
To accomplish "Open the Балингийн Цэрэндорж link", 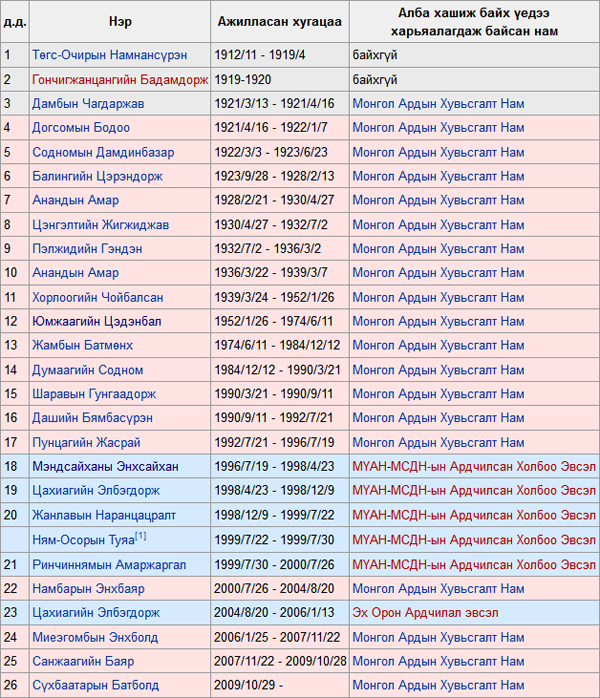I will [x=97, y=176].
